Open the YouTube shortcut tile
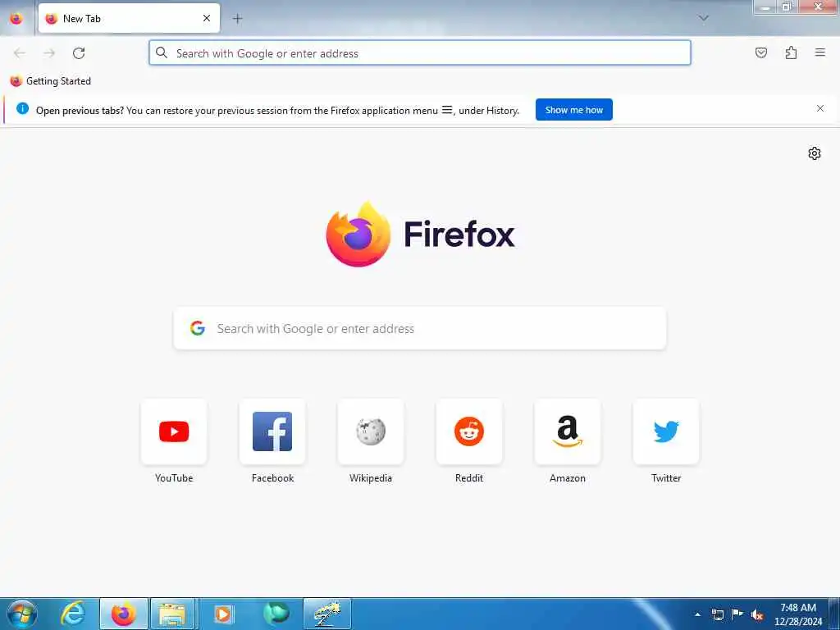Viewport: 840px width, 630px height. point(174,431)
